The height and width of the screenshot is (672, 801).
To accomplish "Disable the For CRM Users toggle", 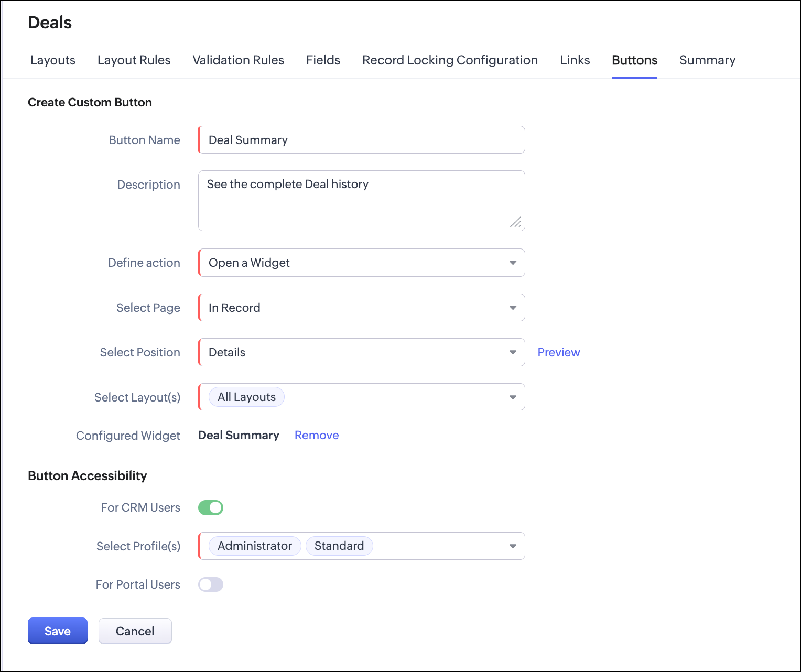I will point(211,507).
